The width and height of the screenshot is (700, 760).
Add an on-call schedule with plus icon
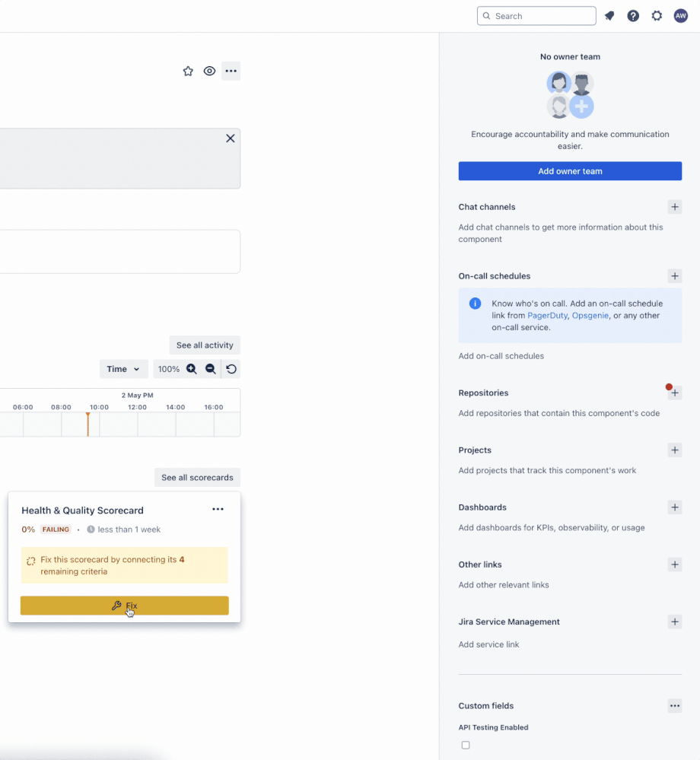point(675,276)
